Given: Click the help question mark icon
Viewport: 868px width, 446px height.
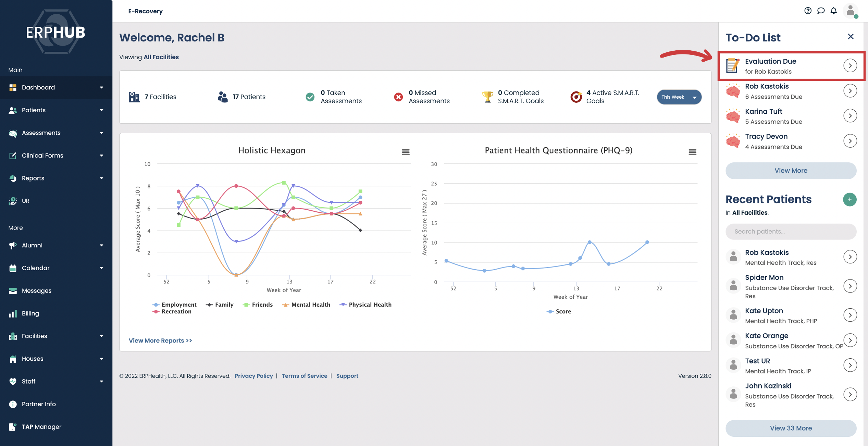Looking at the screenshot, I should click(x=808, y=11).
